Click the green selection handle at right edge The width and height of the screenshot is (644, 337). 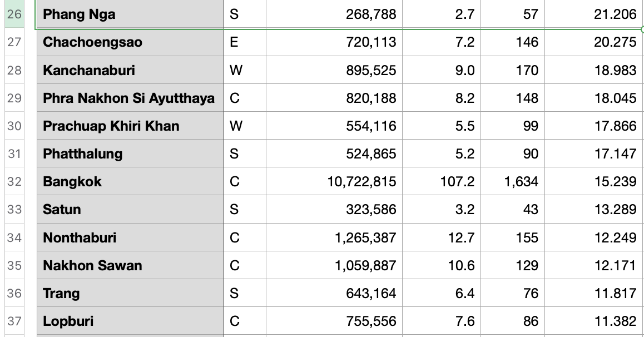tap(642, 28)
